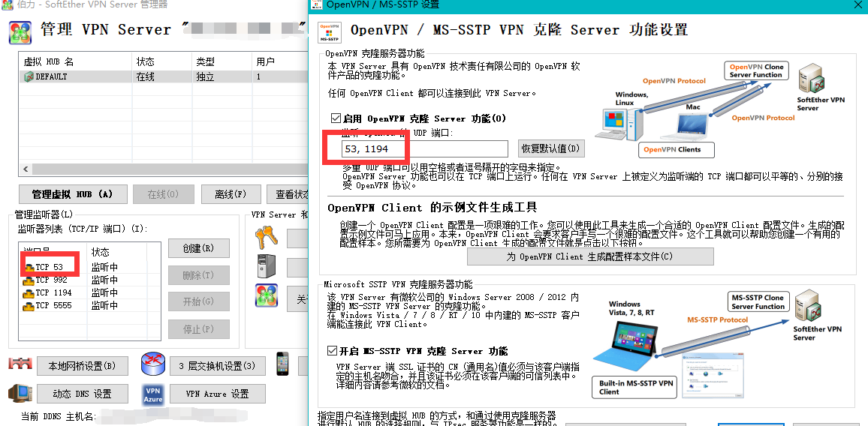Screen dimensions: 868x426
Task: Click the listener icon beside TCP 53
Action: pyautogui.click(x=29, y=267)
